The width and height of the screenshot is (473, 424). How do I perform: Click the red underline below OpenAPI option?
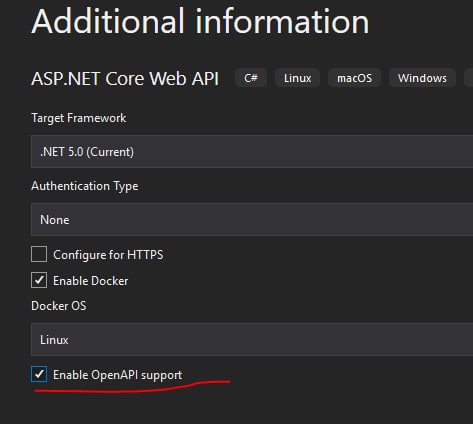132,386
